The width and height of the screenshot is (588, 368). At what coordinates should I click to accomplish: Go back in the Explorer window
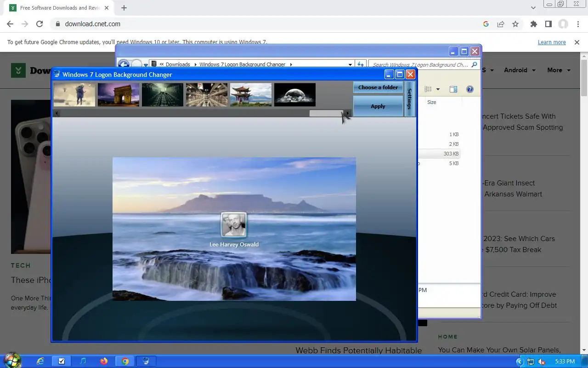(124, 64)
